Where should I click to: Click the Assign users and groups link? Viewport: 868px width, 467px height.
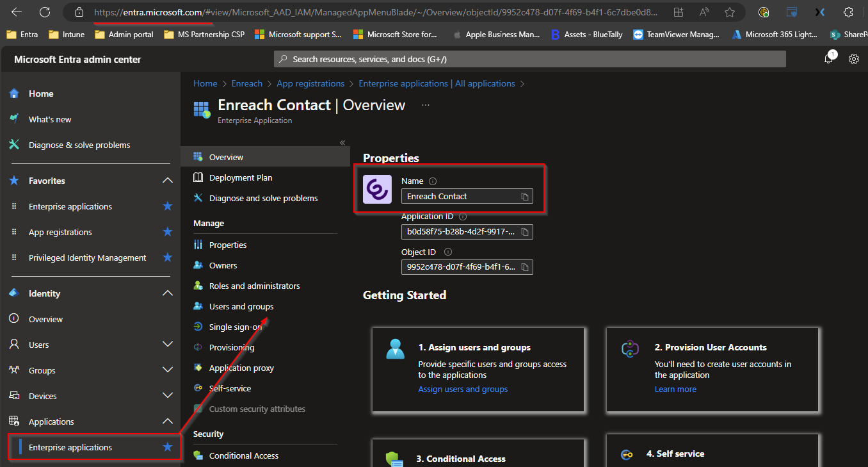(463, 389)
